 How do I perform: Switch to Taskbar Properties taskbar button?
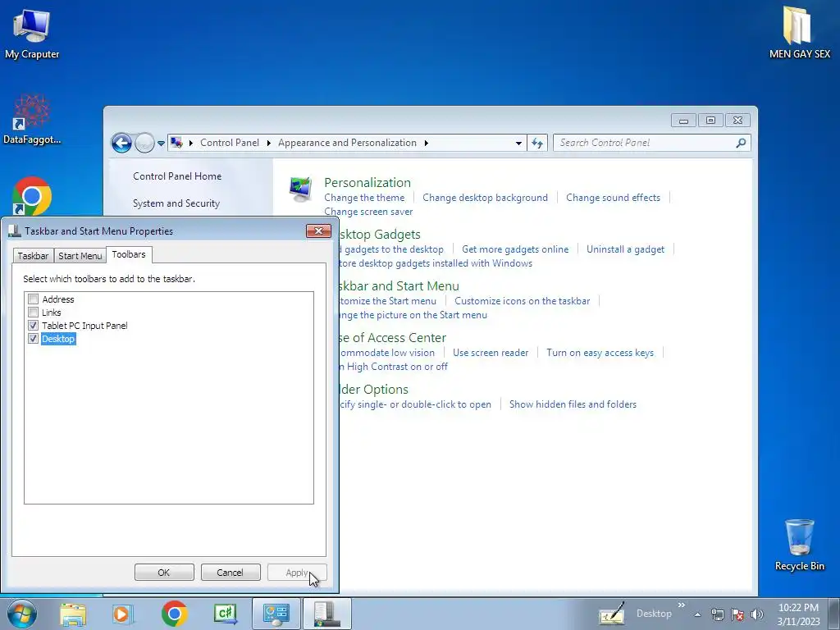[x=326, y=614]
